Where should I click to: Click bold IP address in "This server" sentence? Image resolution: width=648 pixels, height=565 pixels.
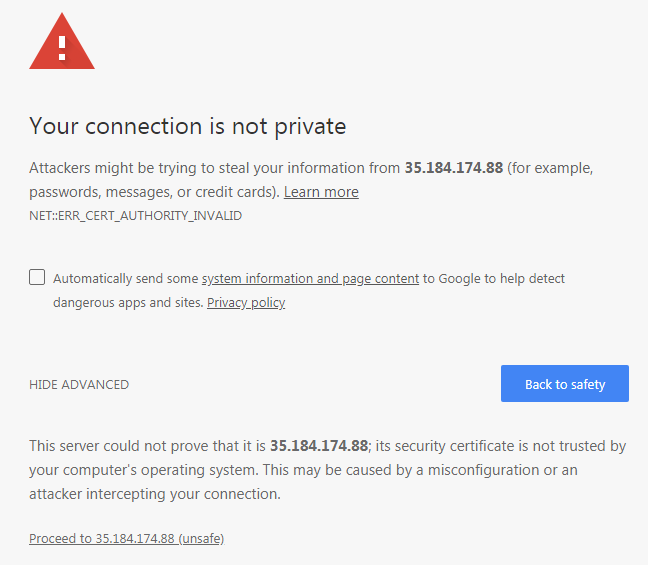(x=319, y=446)
